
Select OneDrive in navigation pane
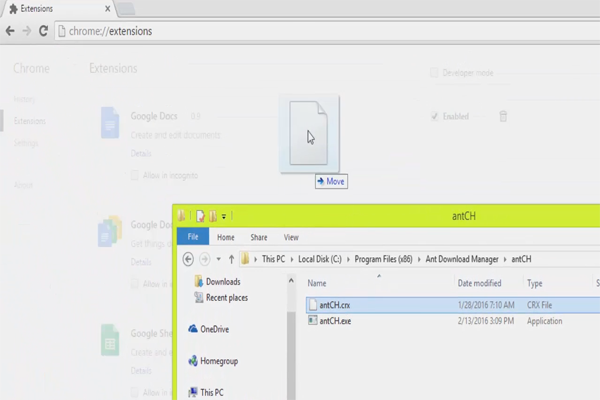(209, 329)
